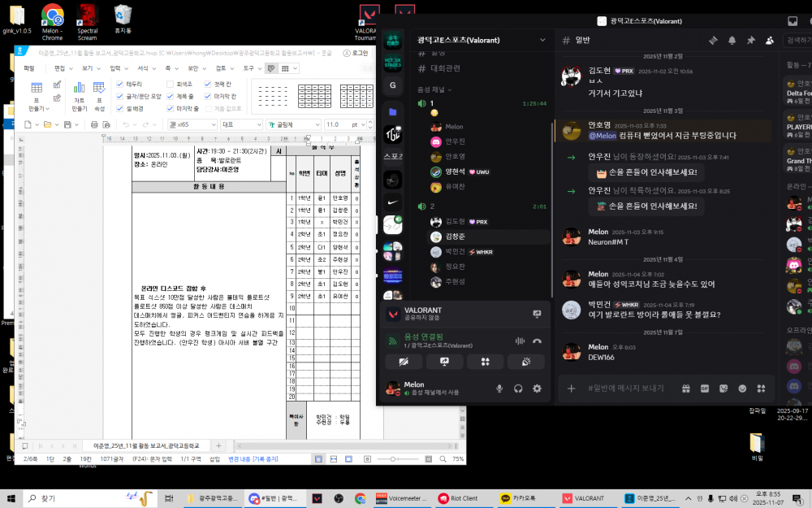The image size is (812, 508).
Task: Open notification settings bell icon
Action: pos(732,40)
